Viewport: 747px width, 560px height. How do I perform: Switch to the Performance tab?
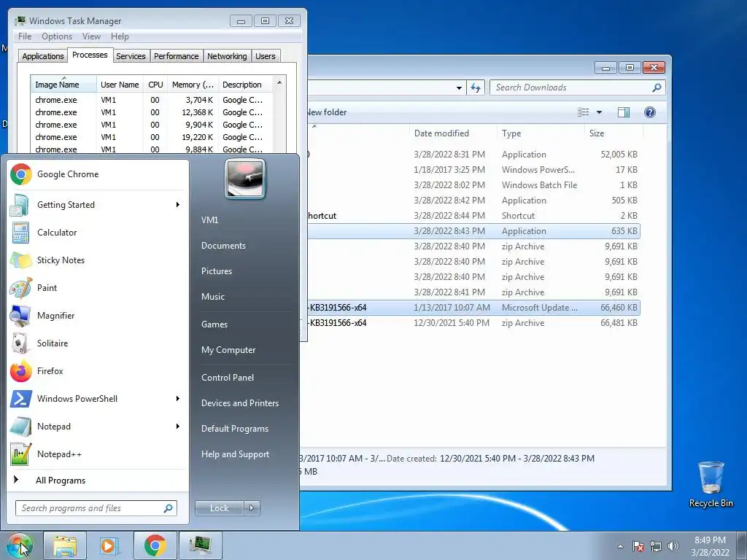click(x=177, y=56)
